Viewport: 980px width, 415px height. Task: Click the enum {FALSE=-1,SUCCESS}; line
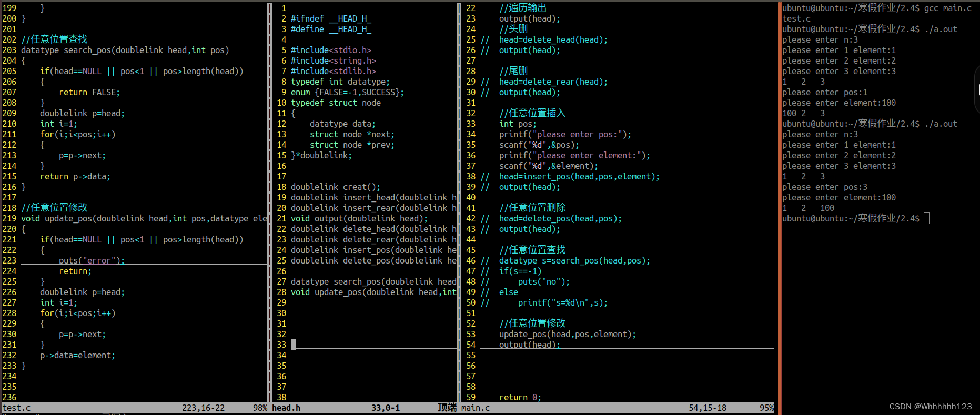pos(348,92)
